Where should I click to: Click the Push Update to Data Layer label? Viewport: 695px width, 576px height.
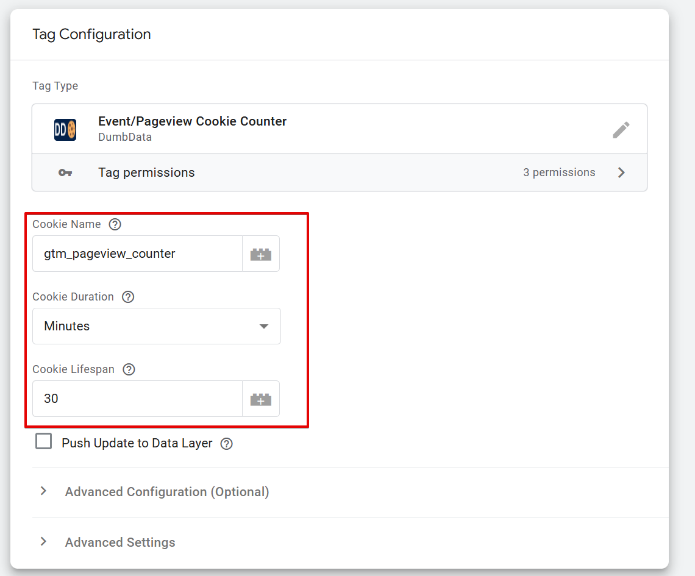[x=137, y=443]
